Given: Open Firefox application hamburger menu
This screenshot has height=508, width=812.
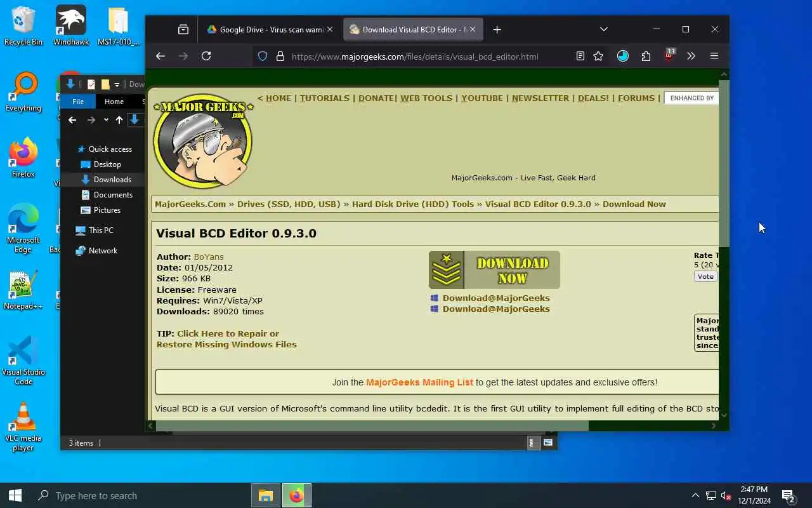Looking at the screenshot, I should (x=714, y=56).
